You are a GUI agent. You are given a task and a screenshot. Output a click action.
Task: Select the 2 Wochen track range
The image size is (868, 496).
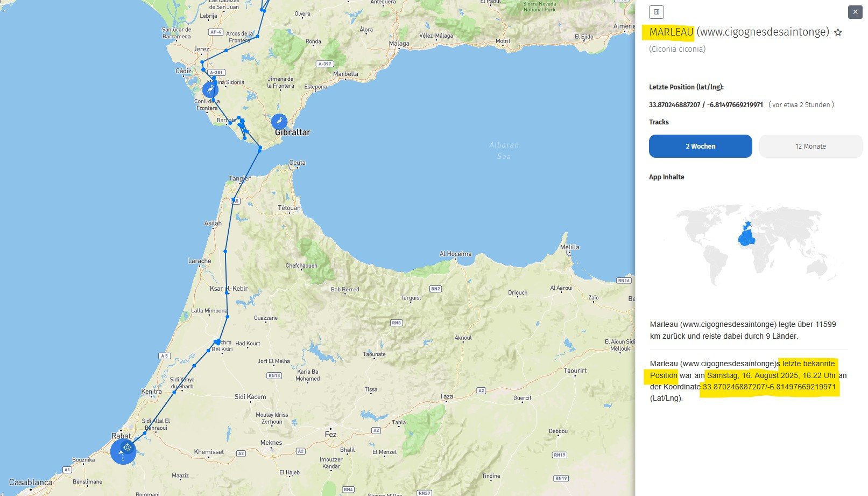click(700, 146)
